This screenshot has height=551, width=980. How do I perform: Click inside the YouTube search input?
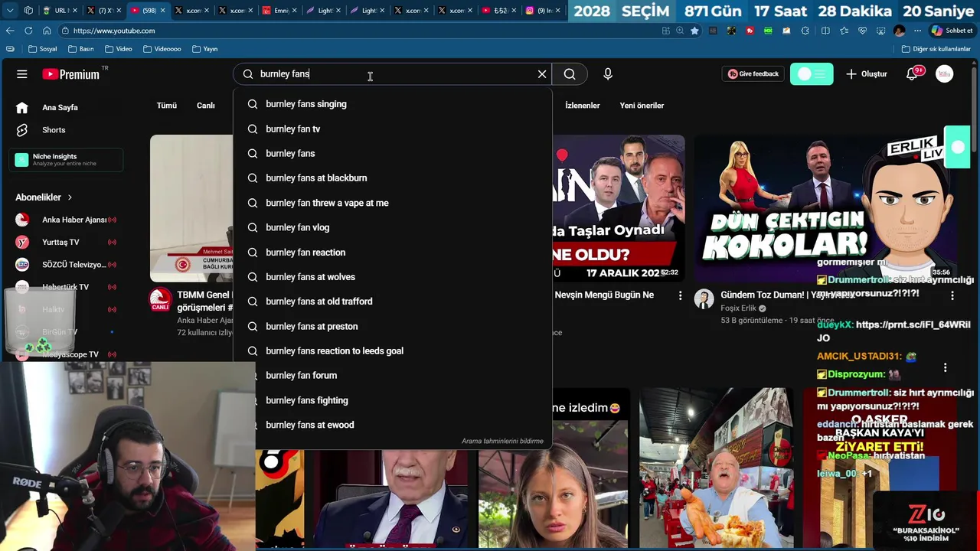[394, 74]
